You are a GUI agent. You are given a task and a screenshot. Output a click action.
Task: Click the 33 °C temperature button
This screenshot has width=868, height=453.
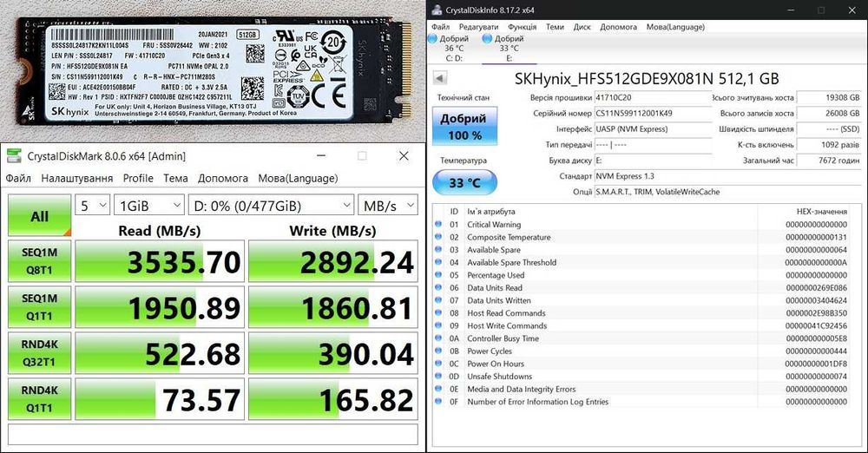[x=464, y=183]
